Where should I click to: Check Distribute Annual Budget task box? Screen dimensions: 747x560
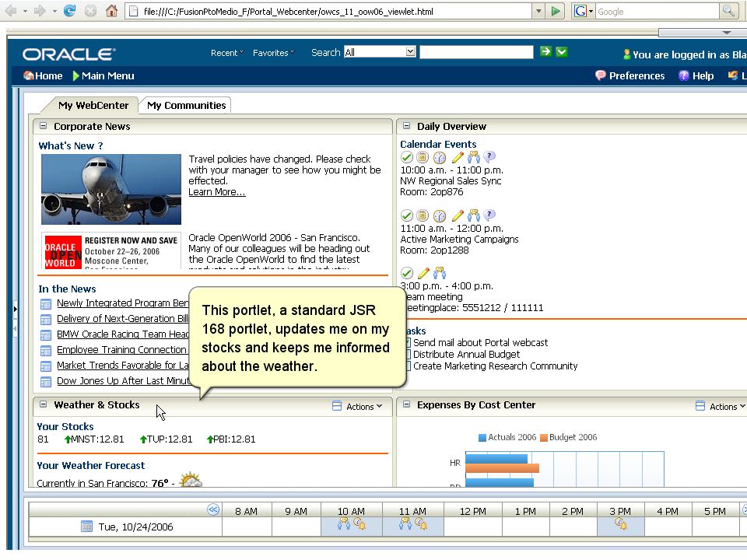pyautogui.click(x=408, y=355)
